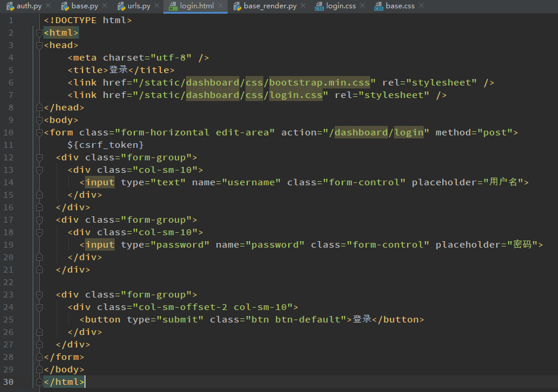Collapse the col-sm-10 div fold on line 13

(x=39, y=170)
